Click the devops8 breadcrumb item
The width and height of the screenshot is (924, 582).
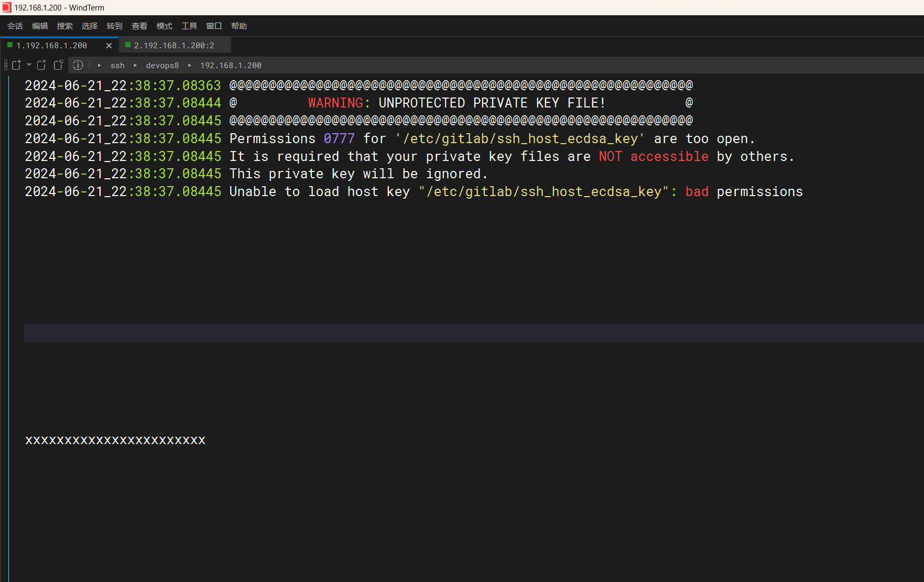[162, 66]
